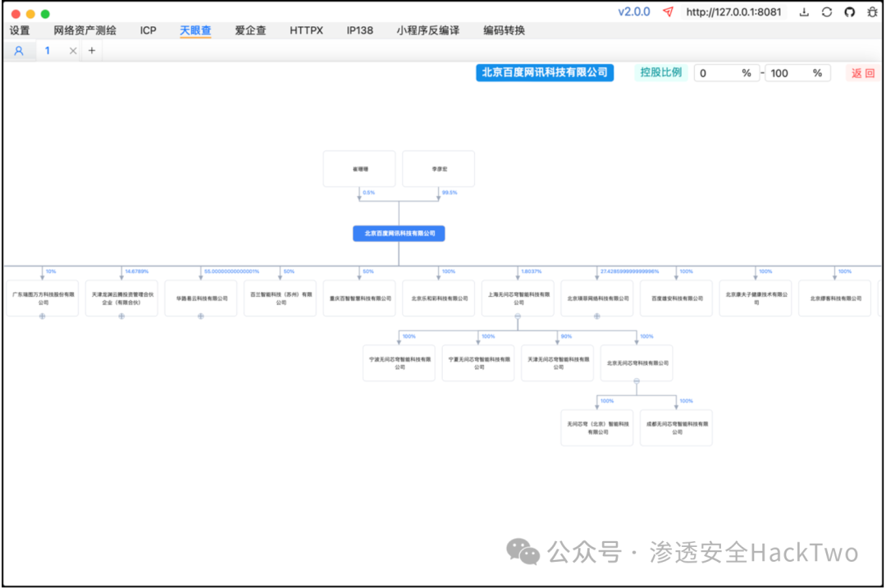The width and height of the screenshot is (886, 588).
Task: Select the 无问芯穹（北京）智能科技有限公司 card
Action: coord(596,427)
